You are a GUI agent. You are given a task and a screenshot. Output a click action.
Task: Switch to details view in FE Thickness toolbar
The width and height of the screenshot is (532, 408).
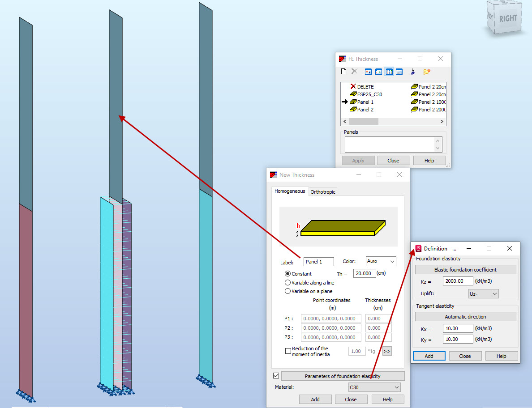(399, 72)
